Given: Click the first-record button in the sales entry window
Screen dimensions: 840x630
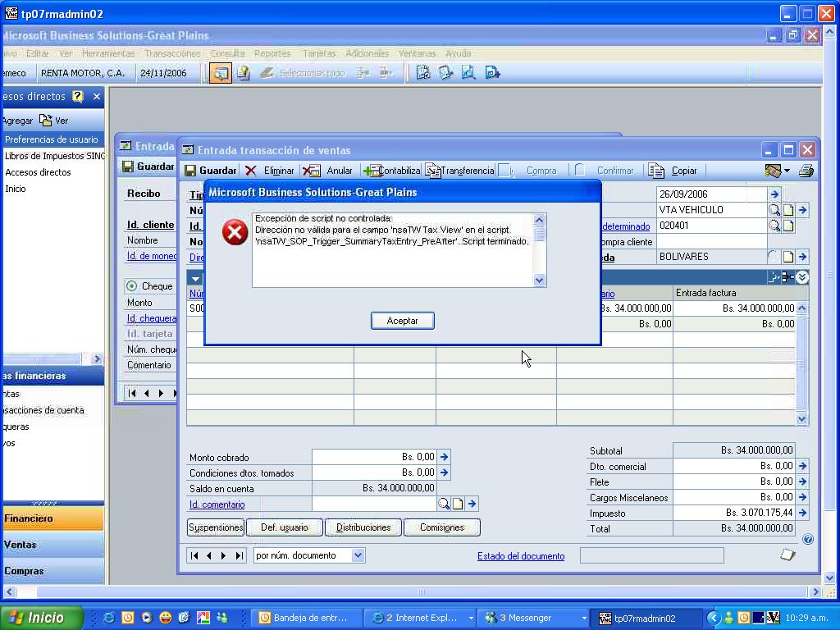Looking at the screenshot, I should point(194,556).
